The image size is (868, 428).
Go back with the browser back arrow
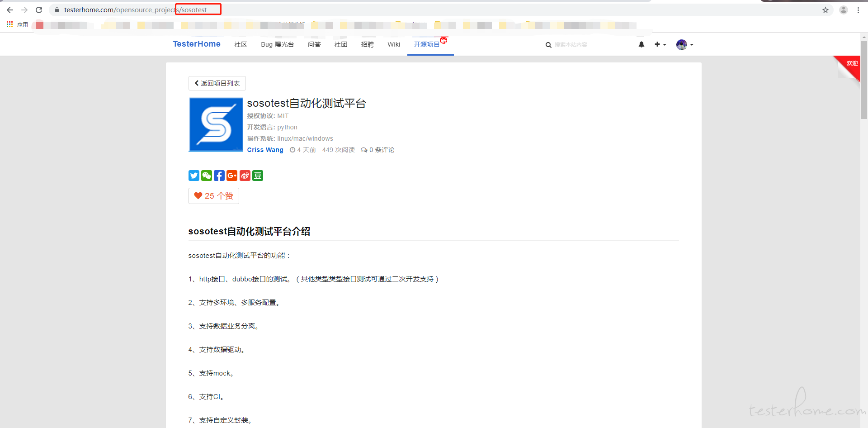[x=10, y=10]
